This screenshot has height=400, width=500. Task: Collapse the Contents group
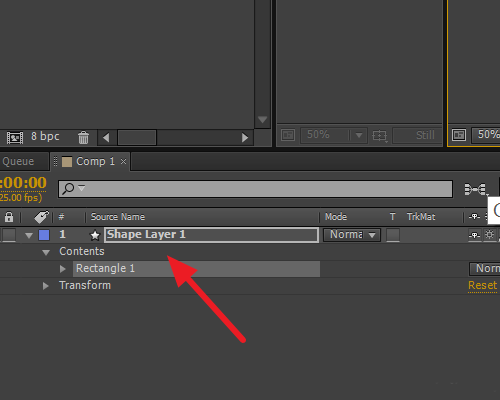[x=46, y=252]
